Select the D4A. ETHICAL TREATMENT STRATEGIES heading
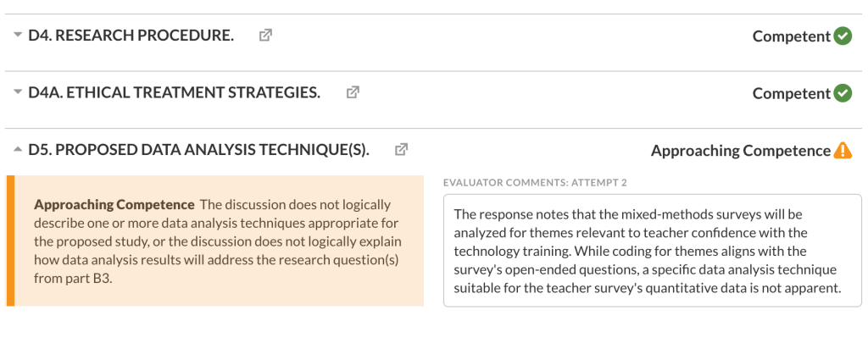Screen dimensions: 868x343 point(174,93)
